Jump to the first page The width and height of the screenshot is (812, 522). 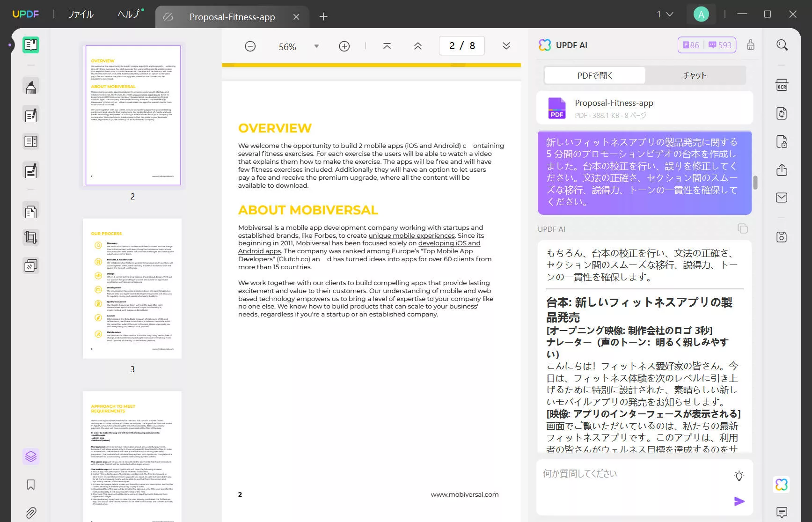387,46
